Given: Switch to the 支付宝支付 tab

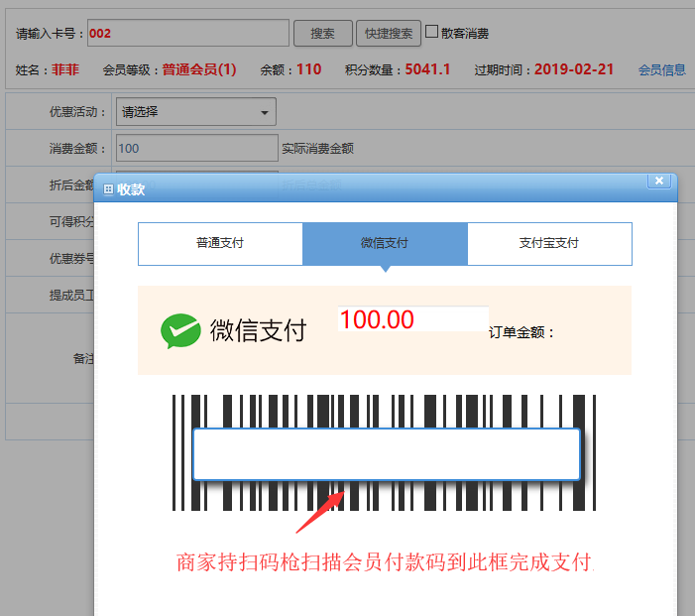Looking at the screenshot, I should pos(549,243).
